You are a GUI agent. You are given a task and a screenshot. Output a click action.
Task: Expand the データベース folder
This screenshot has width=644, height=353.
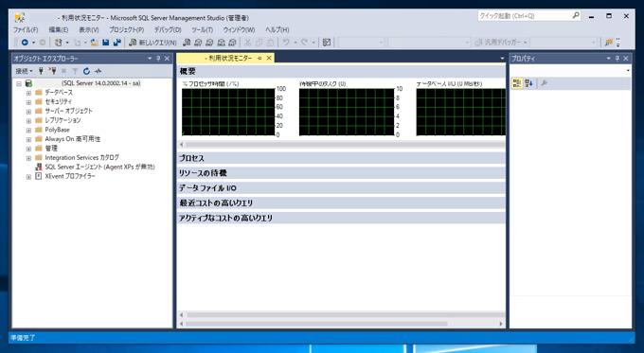[28, 93]
